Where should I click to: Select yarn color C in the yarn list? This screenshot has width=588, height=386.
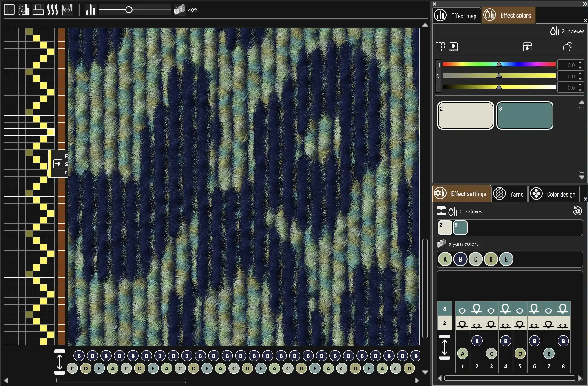476,259
